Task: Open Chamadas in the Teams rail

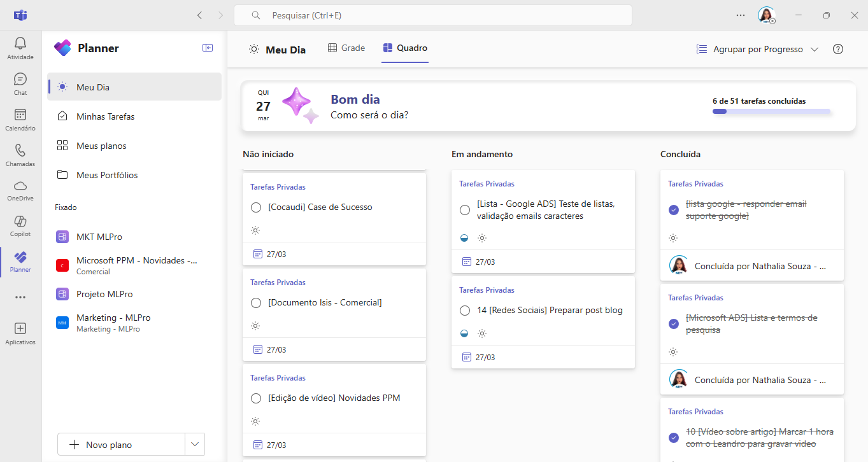Action: [20, 155]
